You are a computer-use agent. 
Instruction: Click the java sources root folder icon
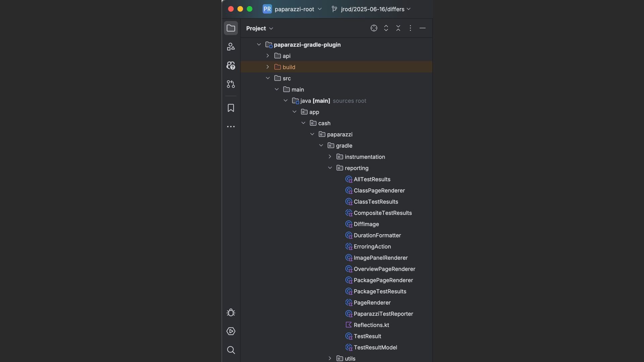(x=296, y=101)
